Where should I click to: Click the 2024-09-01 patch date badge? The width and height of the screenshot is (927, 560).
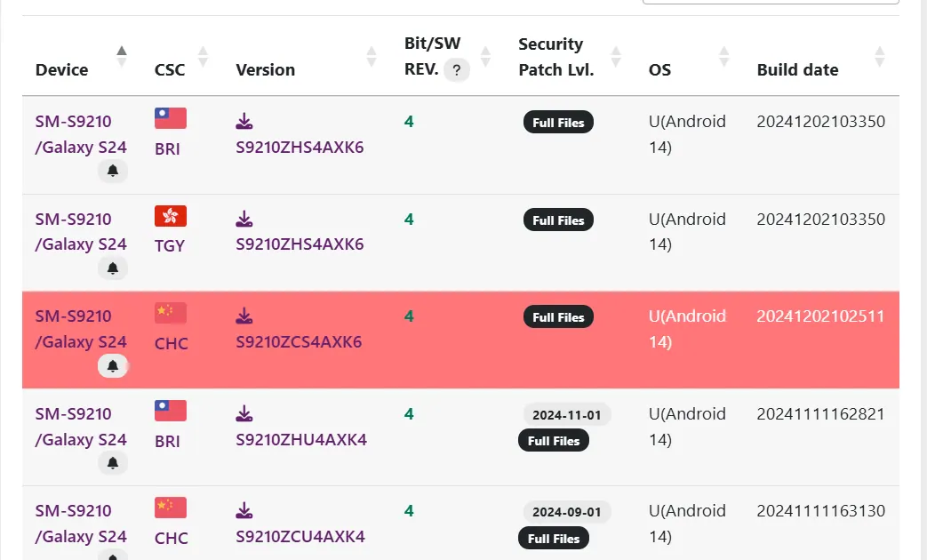click(x=566, y=512)
